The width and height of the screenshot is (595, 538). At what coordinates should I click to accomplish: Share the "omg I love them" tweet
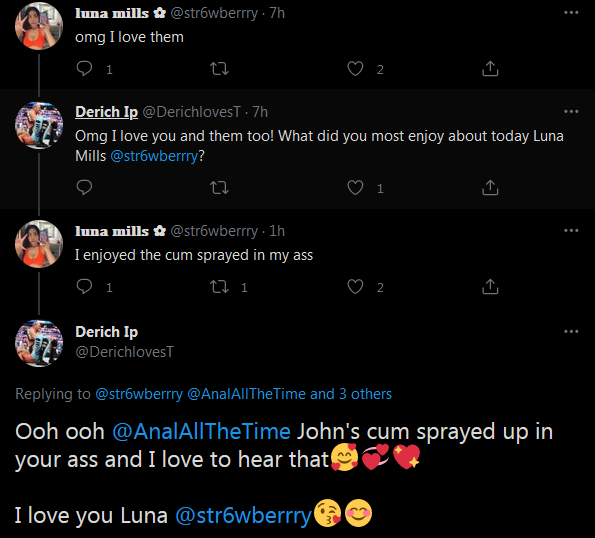(x=490, y=69)
